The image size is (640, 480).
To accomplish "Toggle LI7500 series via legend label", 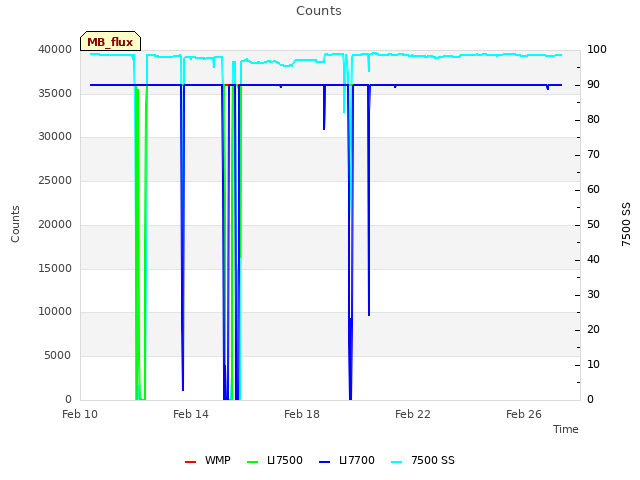I will tap(285, 460).
